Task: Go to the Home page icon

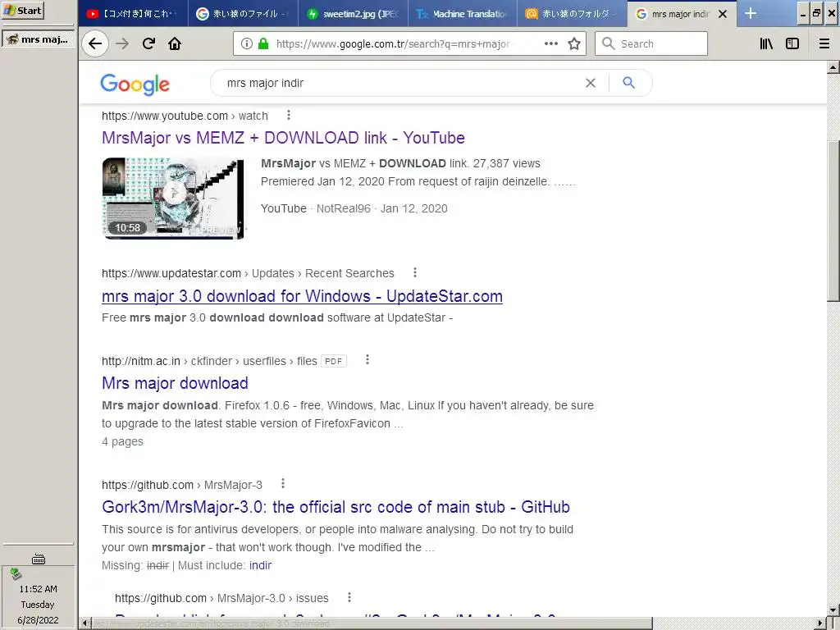Action: click(175, 43)
